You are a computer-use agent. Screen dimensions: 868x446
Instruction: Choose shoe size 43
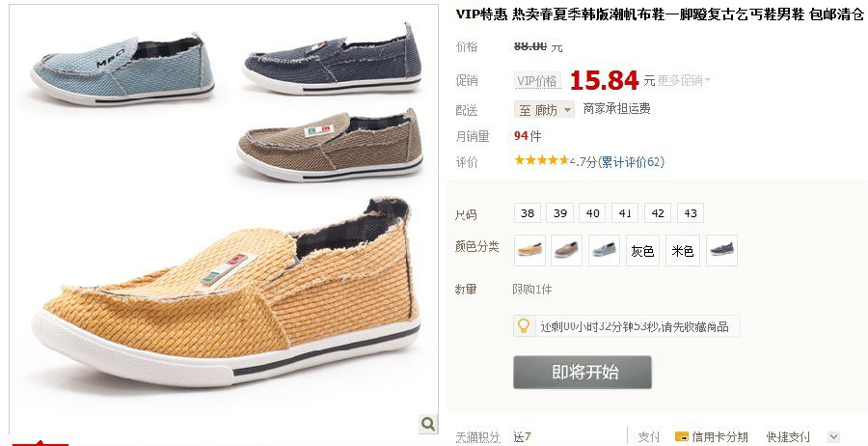point(691,213)
